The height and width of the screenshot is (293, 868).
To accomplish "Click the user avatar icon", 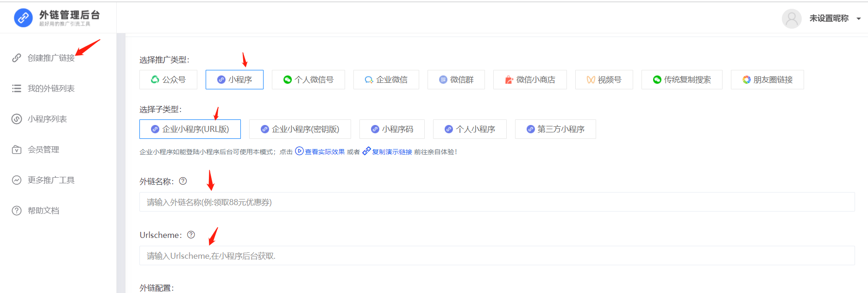I will click(x=792, y=19).
